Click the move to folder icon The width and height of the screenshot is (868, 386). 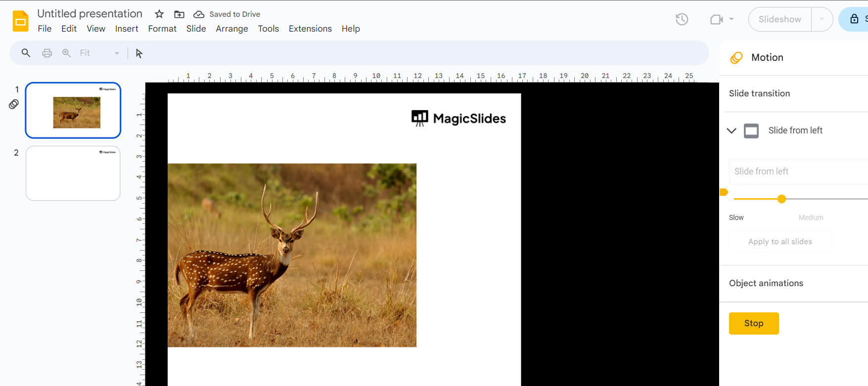[x=179, y=14]
